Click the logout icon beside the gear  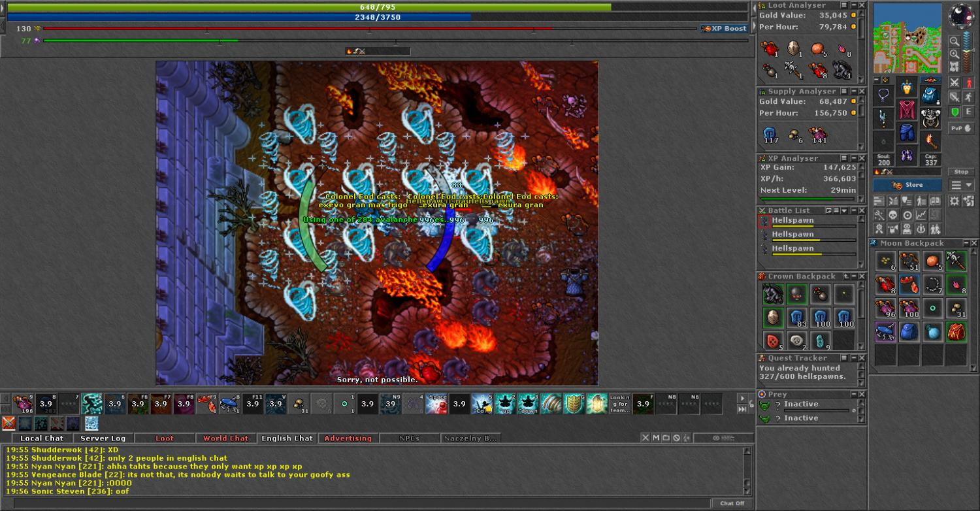click(968, 201)
